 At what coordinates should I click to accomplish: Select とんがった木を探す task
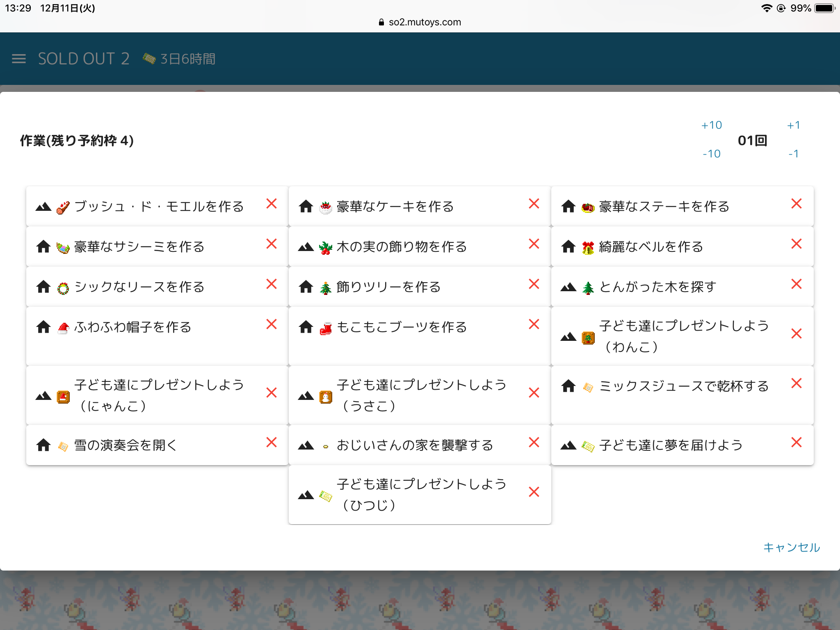tap(657, 287)
